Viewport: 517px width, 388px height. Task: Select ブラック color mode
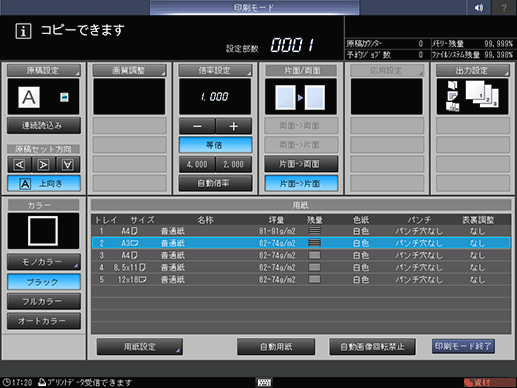pos(44,282)
